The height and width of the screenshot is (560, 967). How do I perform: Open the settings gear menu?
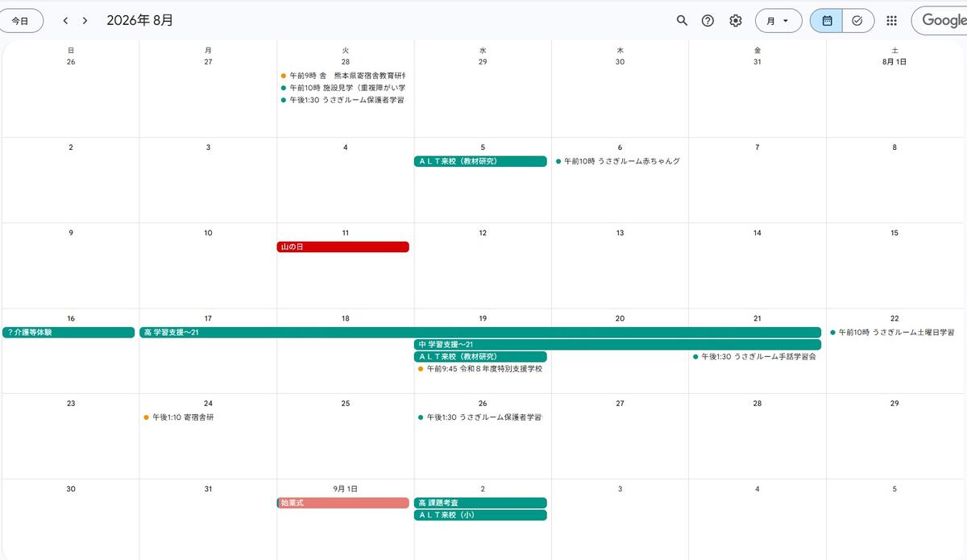(736, 21)
